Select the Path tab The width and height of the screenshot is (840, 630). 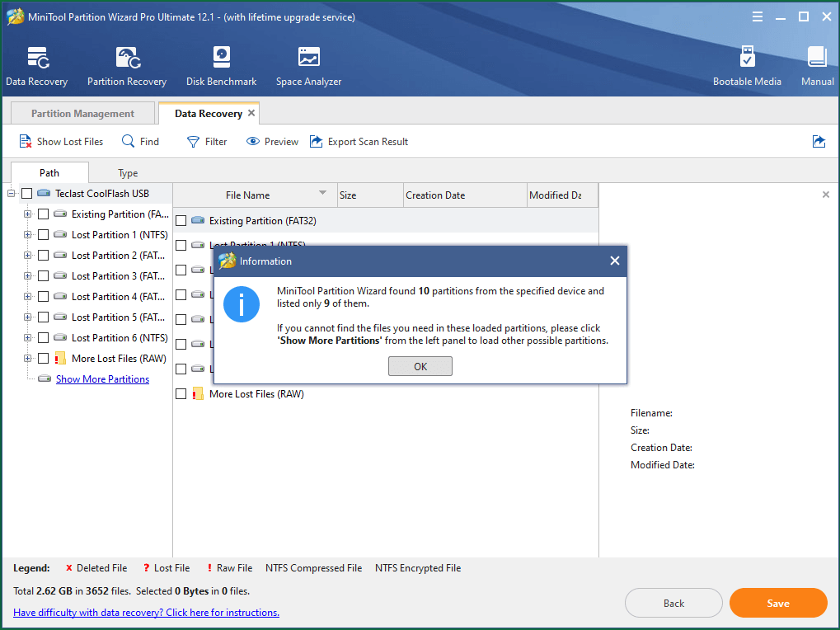coord(49,172)
